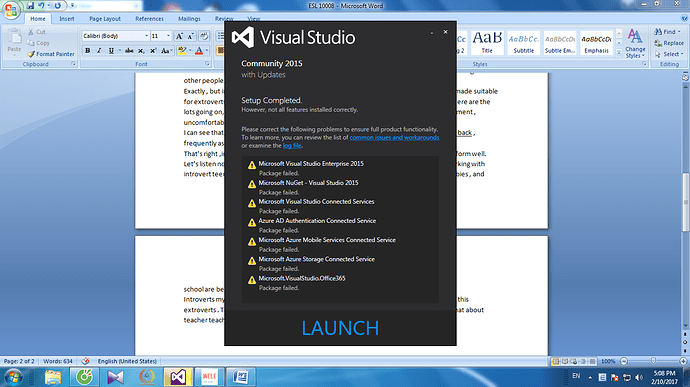
Task: Undo the last action in Word
Action: [x=41, y=6]
